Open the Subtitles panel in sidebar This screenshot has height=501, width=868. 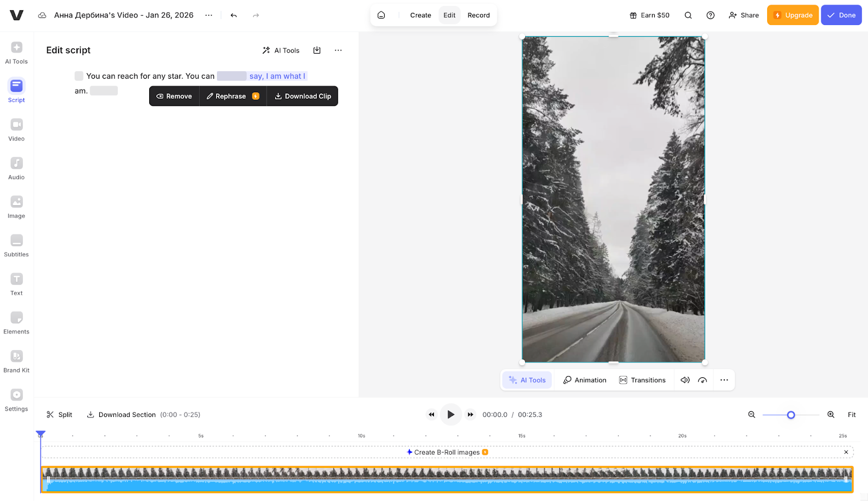click(16, 245)
